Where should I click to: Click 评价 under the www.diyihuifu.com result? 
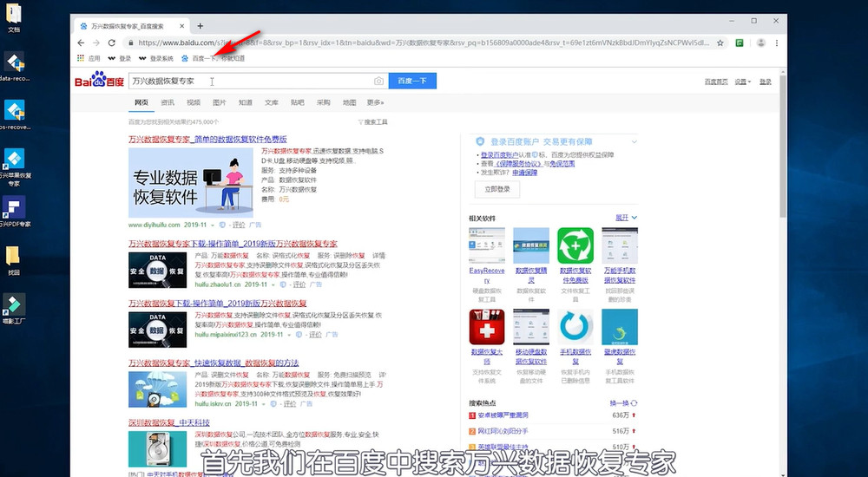click(x=239, y=225)
